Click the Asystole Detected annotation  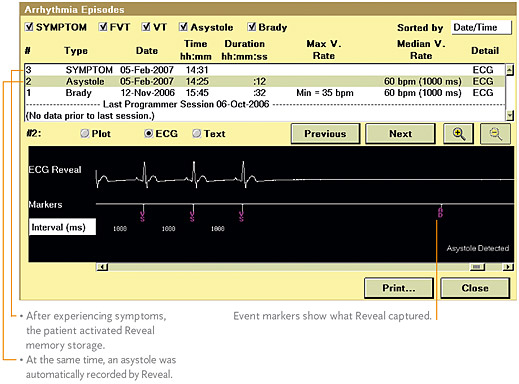click(478, 248)
